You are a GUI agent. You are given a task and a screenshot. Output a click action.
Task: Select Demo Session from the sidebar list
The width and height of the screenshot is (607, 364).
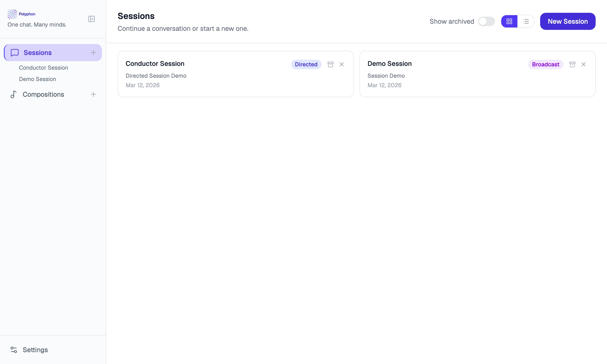37,79
